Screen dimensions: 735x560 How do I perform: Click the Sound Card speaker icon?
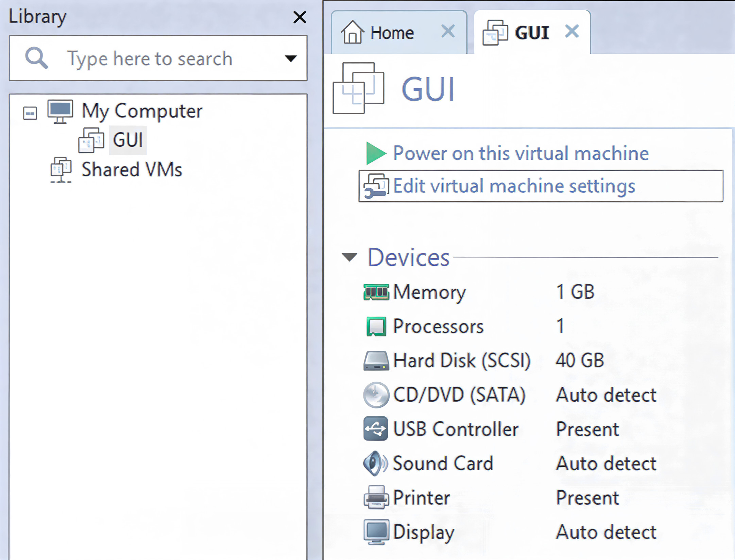tap(375, 463)
